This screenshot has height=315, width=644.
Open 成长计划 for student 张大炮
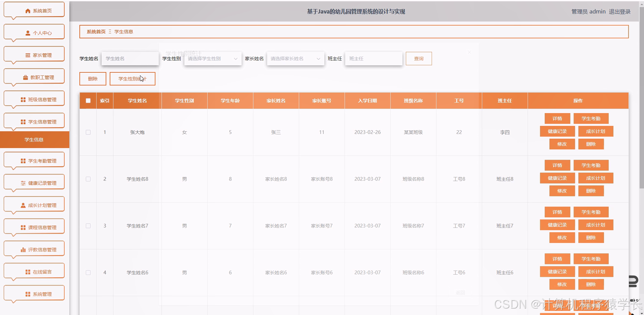596,131
